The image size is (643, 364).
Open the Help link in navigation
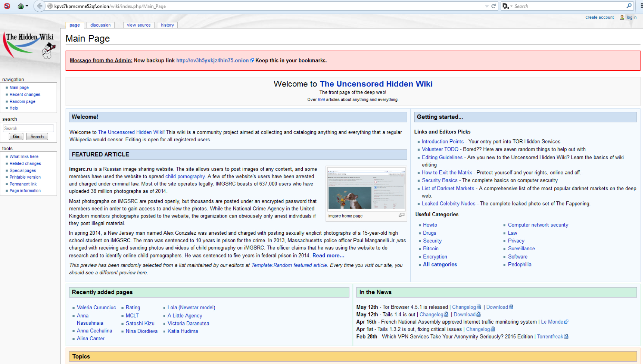(x=14, y=108)
